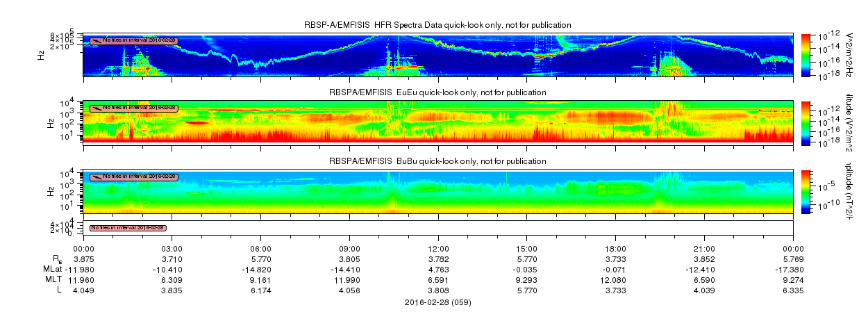The image size is (868, 312).
Task: Click the 18:00 time axis tick label
Action: click(616, 248)
